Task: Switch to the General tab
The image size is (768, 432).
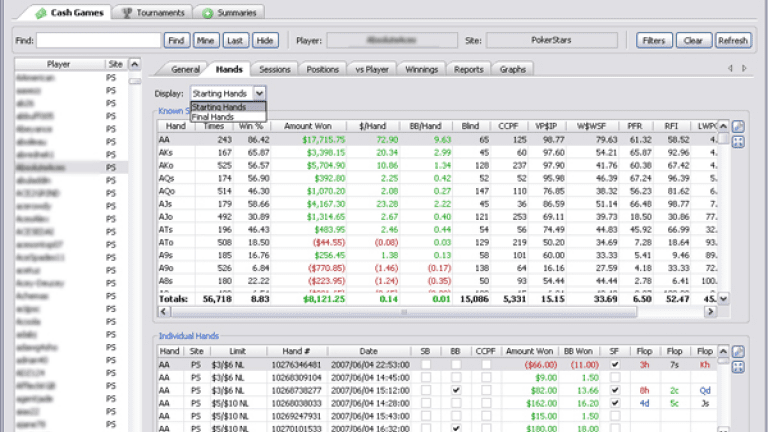Action: tap(185, 69)
